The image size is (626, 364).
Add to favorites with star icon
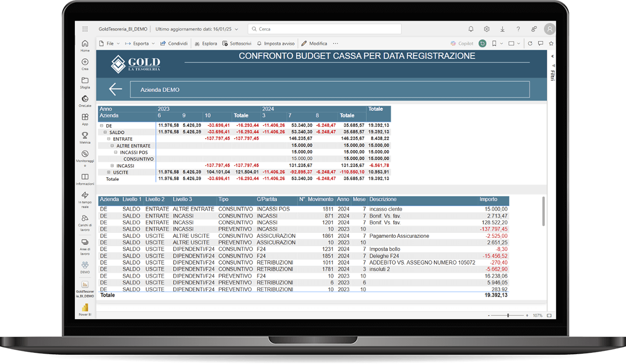pos(551,43)
